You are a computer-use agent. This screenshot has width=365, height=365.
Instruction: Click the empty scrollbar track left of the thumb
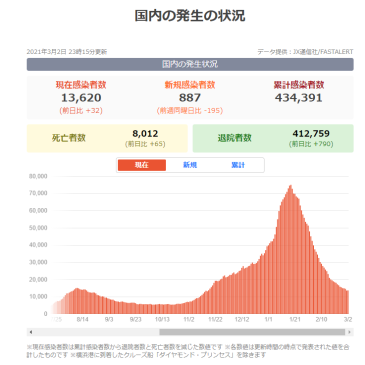click(97, 332)
